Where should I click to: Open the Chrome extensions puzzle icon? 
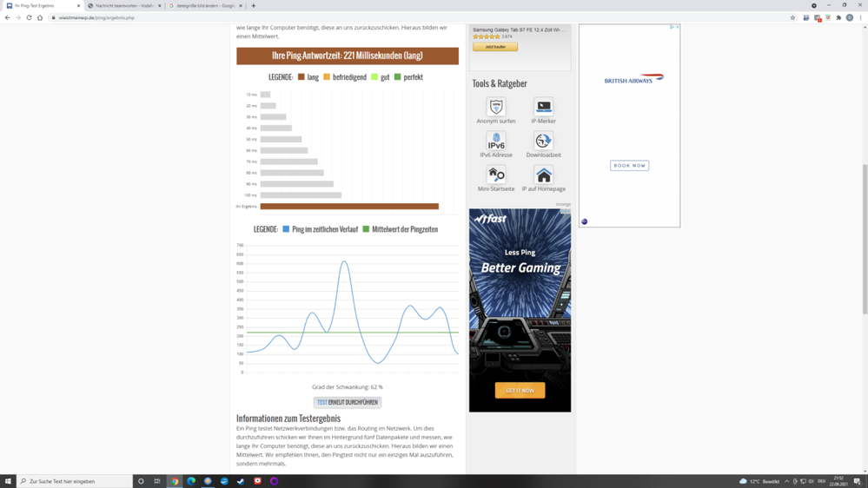tap(838, 17)
